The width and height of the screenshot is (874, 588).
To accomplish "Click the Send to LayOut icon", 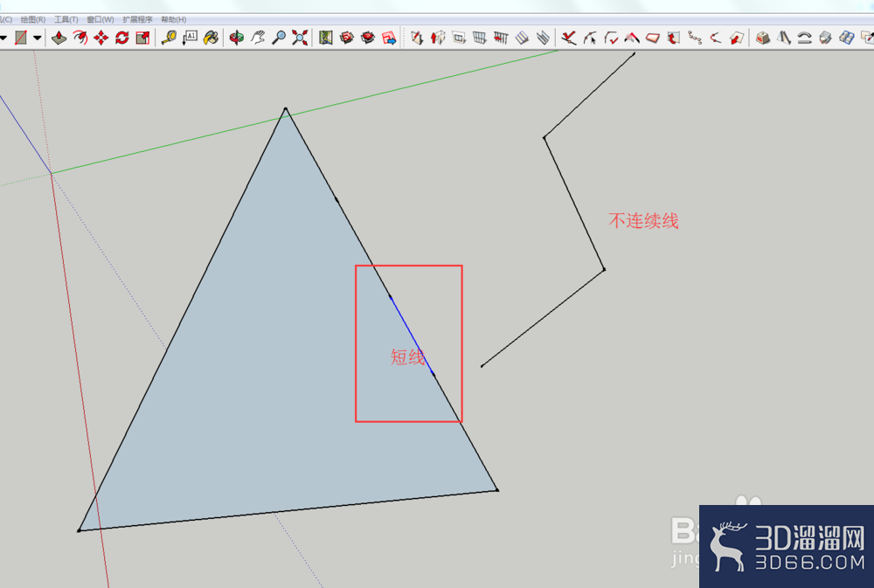I will tap(389, 38).
